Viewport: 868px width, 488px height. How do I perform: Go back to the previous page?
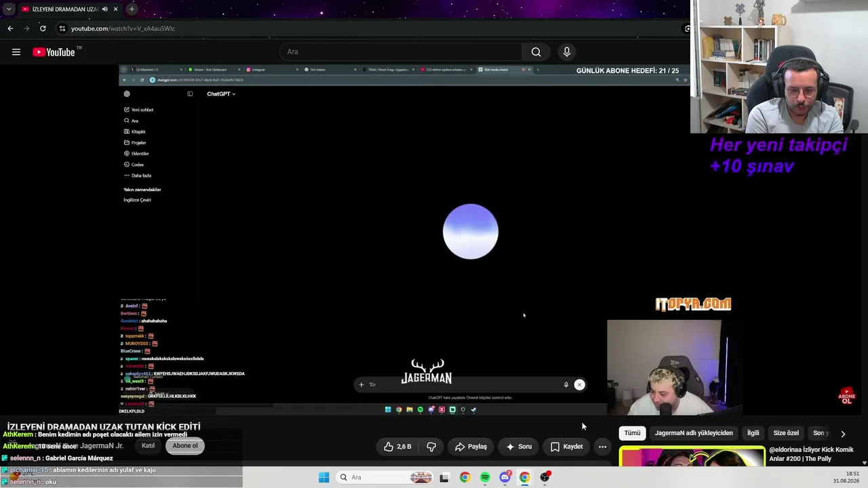tap(10, 28)
